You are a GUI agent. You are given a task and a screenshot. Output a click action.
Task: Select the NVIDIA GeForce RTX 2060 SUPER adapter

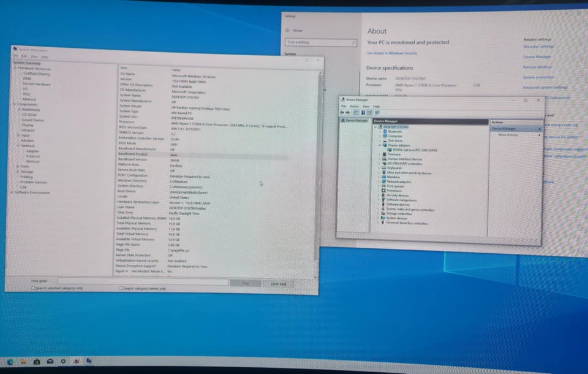click(415, 150)
